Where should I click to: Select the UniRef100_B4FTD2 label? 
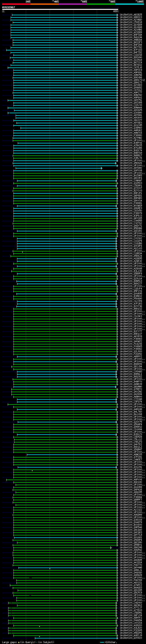point(131,52)
